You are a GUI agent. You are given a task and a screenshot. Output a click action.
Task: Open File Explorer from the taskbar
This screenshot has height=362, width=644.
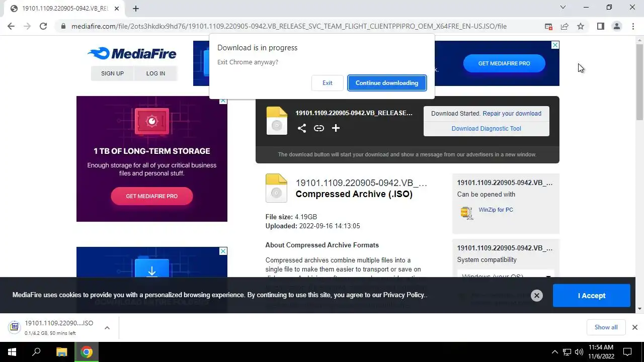tap(61, 352)
